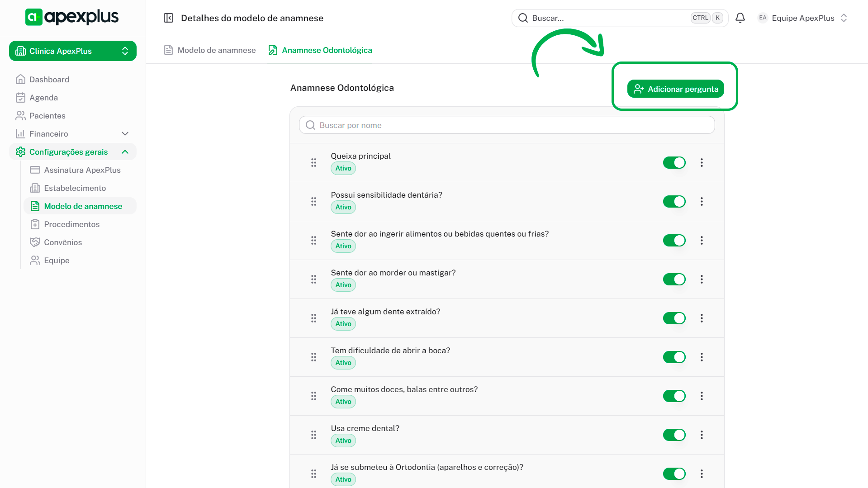Open three-dot menu for Possui sensibilidade dentária
The height and width of the screenshot is (488, 868).
coord(702,202)
